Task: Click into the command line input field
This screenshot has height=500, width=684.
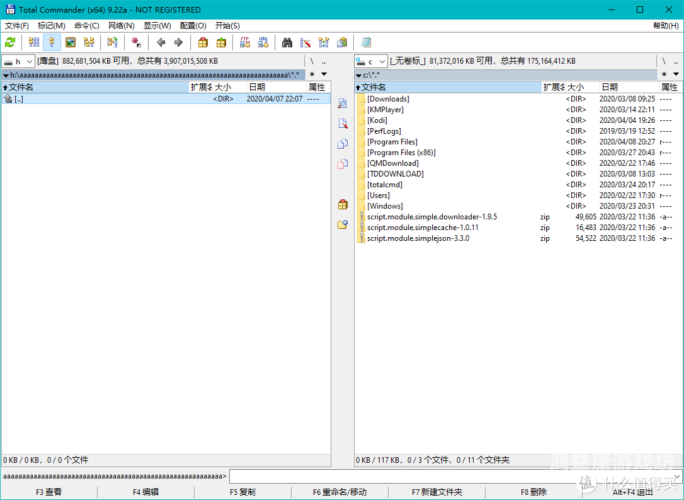Action: tap(455, 476)
